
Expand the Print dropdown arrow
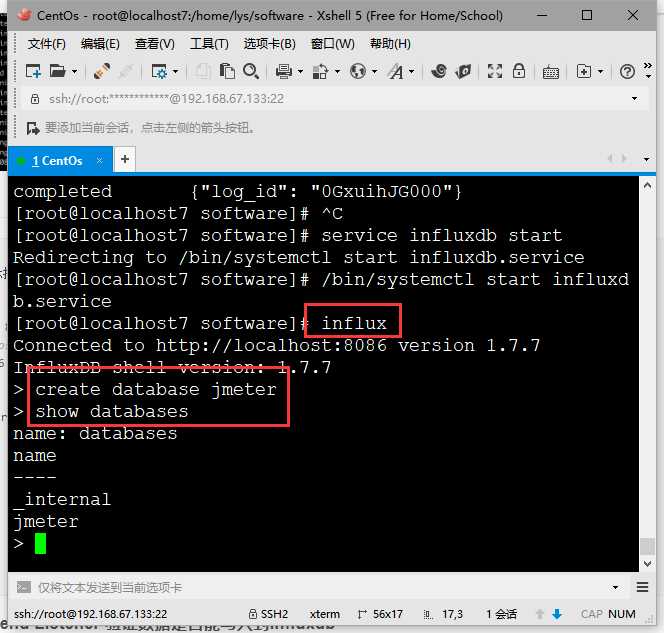tap(300, 72)
